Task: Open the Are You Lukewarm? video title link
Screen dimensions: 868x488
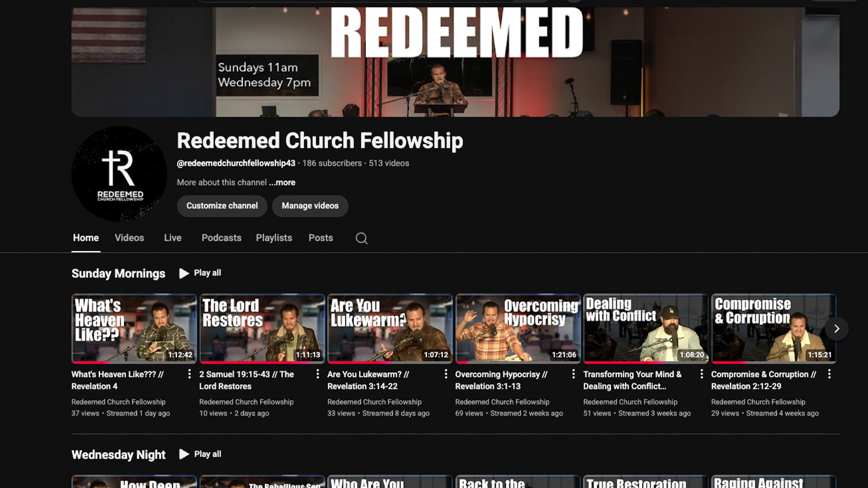Action: pyautogui.click(x=368, y=380)
